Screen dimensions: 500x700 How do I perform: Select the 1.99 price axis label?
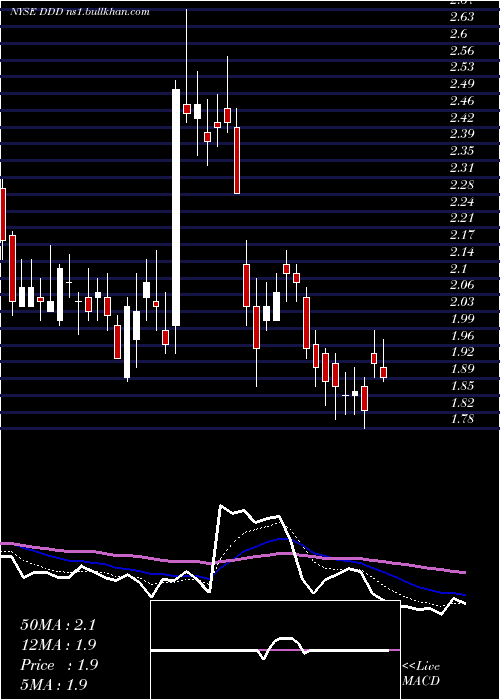pyautogui.click(x=462, y=319)
